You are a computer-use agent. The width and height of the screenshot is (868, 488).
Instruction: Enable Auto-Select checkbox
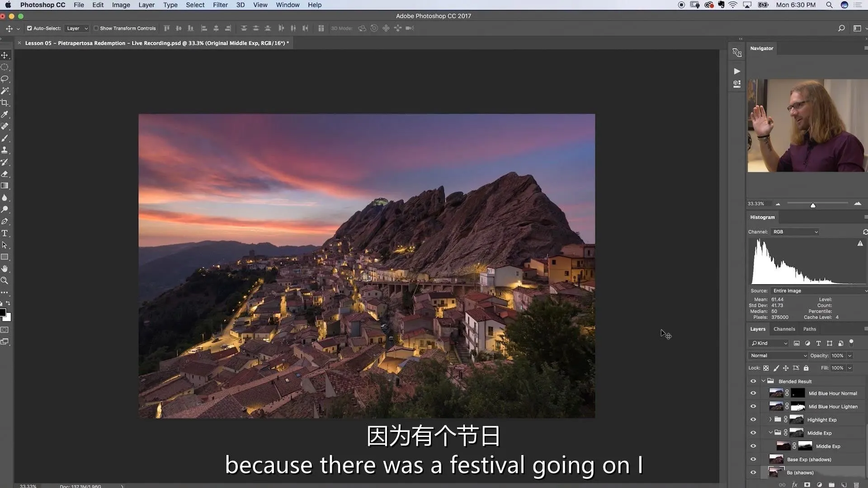[29, 28]
